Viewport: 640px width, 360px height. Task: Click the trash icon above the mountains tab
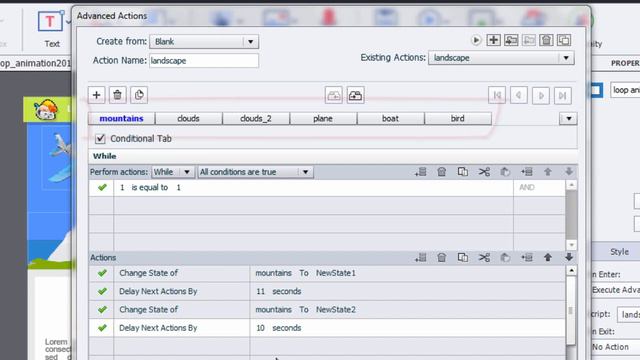pyautogui.click(x=118, y=95)
